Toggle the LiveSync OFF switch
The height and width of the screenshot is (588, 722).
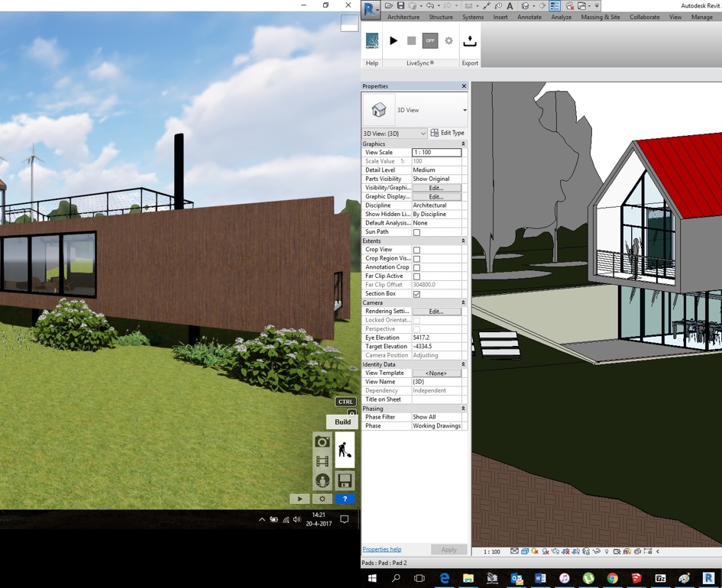pyautogui.click(x=430, y=40)
